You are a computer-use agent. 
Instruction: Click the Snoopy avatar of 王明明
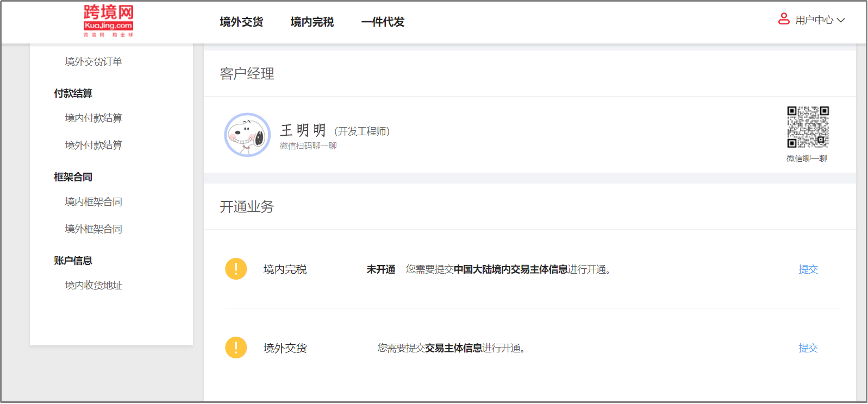coord(247,135)
